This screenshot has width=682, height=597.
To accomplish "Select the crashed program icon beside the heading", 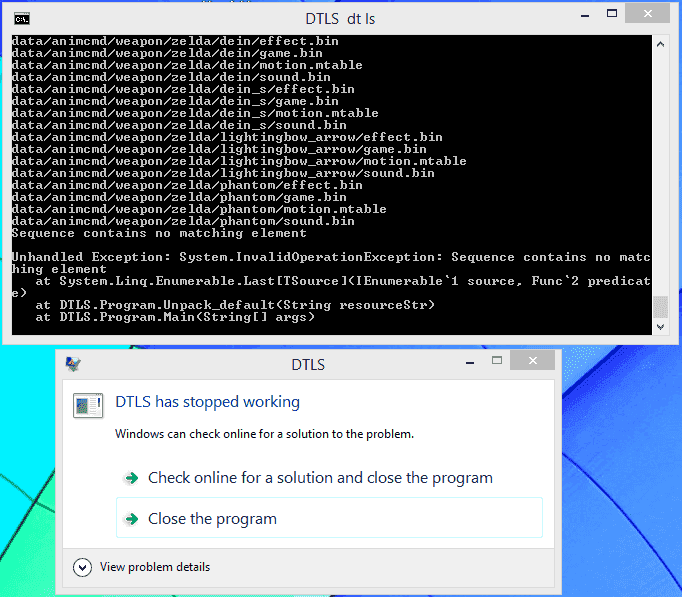I will point(88,405).
